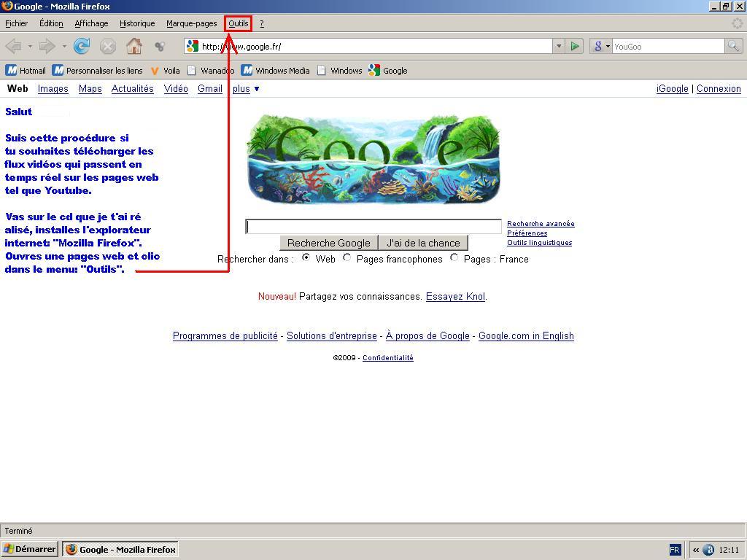Screen dimensions: 747x560
Task: Open the Outils menu
Action: tap(238, 23)
